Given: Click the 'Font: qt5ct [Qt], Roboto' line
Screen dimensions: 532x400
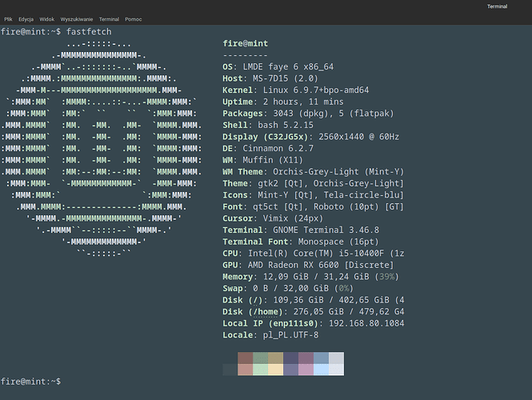Looking at the screenshot, I should (313, 207).
